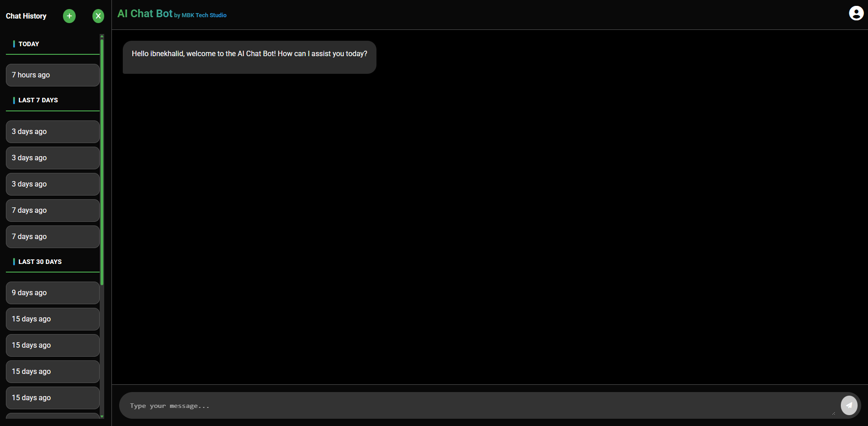Open the '9 days ago' conversation
868x426 pixels.
point(53,293)
